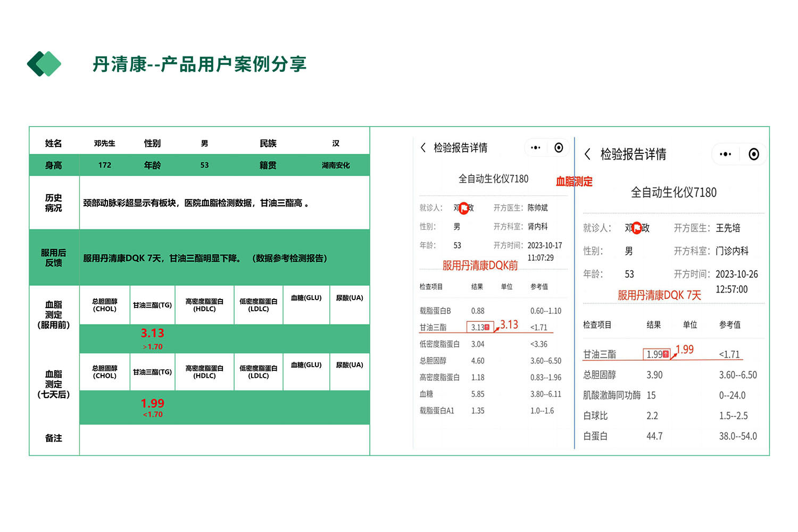This screenshot has width=798, height=532.
Task: Click the 籍贯 label cell
Action: click(x=268, y=165)
